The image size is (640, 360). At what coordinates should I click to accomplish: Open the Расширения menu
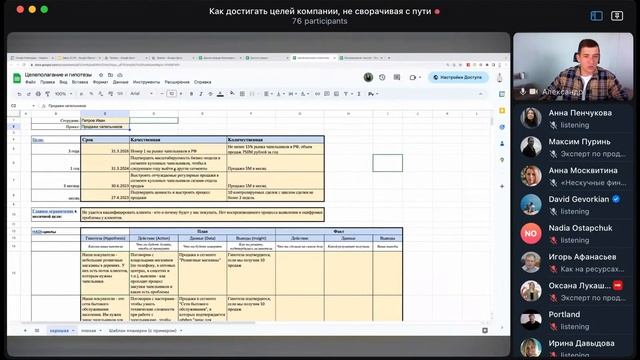coord(177,82)
